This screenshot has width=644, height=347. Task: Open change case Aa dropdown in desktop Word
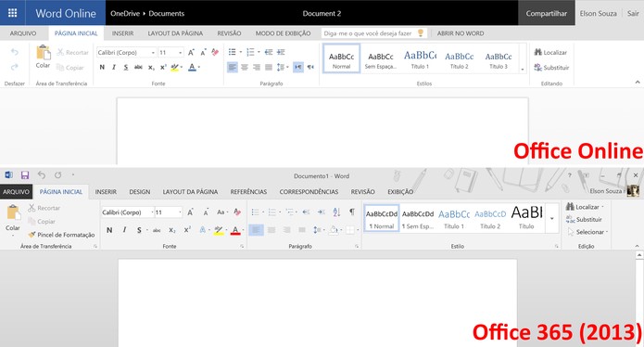pos(221,212)
